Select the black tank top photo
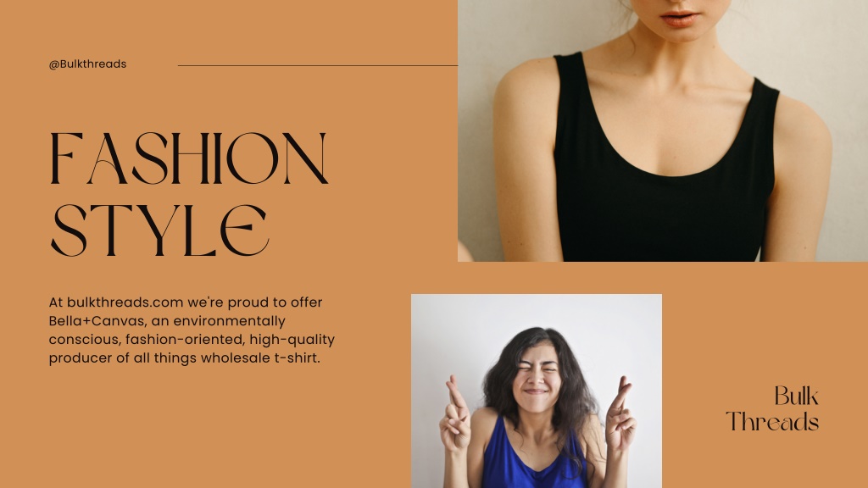The height and width of the screenshot is (488, 868). coord(663,130)
